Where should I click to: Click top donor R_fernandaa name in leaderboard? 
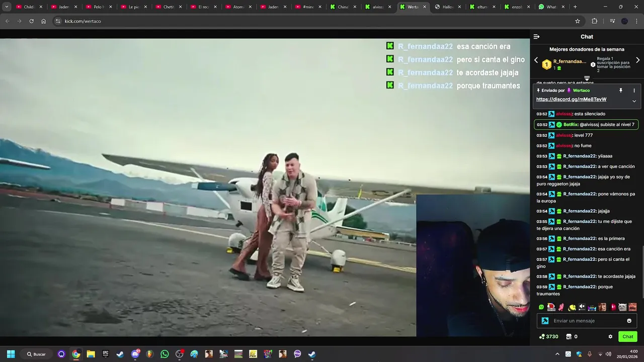[x=570, y=61]
